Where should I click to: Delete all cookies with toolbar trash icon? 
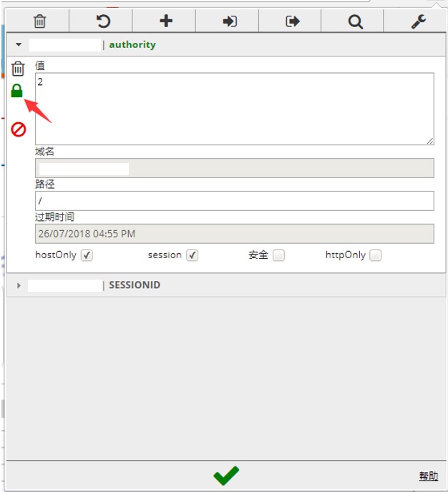click(x=39, y=21)
